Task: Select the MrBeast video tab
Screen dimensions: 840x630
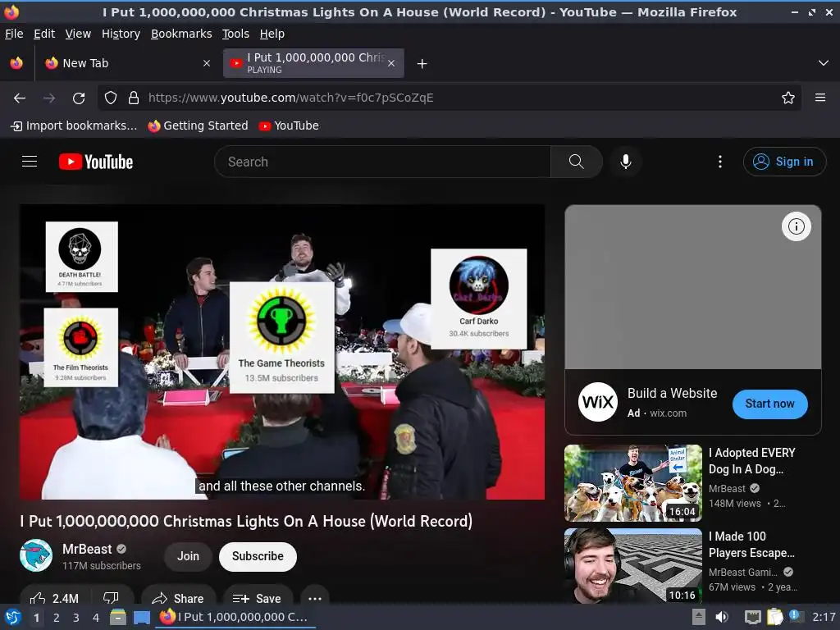Action: pyautogui.click(x=313, y=63)
